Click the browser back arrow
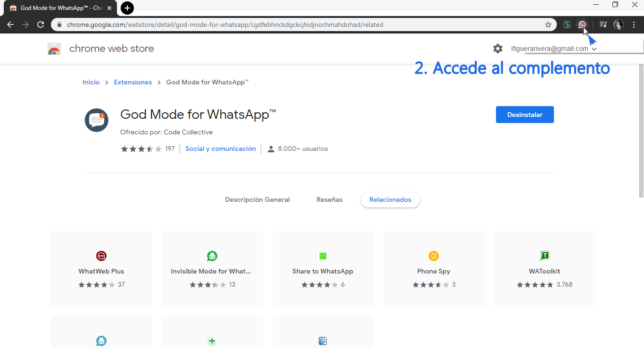The height and width of the screenshot is (348, 644). 10,25
